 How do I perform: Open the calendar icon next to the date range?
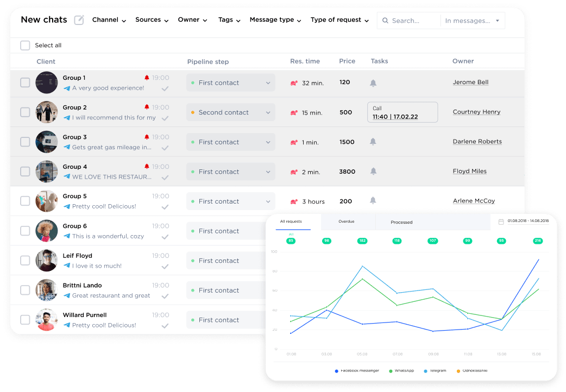[x=502, y=222]
